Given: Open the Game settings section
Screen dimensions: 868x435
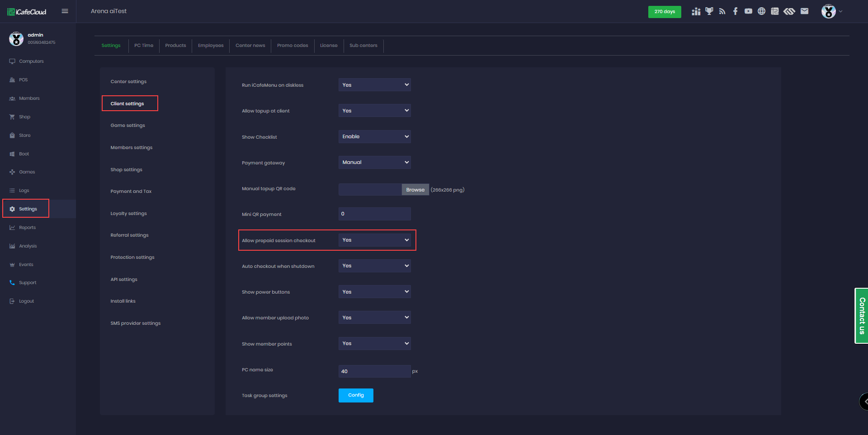Looking at the screenshot, I should coord(127,126).
